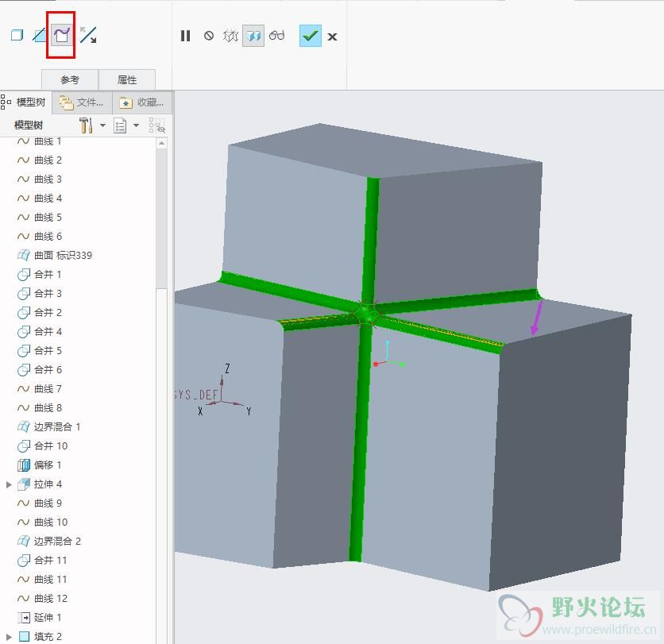The image size is (664, 644).
Task: Select 曲线 11 in model tree
Action: click(51, 579)
